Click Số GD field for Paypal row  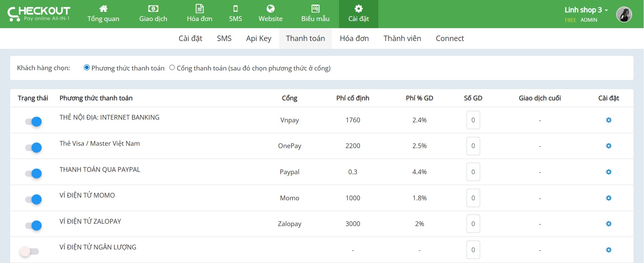point(473,172)
